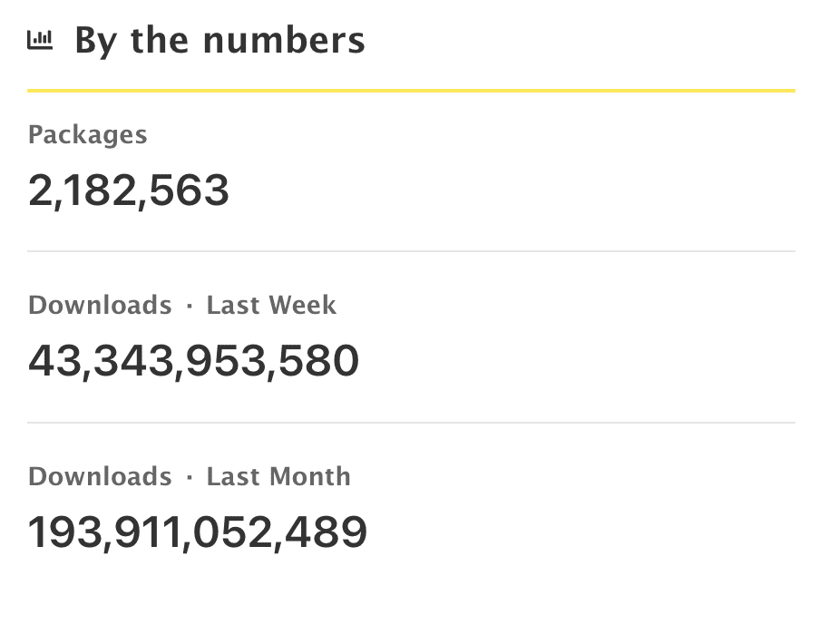Viewport: 829px width, 644px height.
Task: Click the dot separator before "Last Month"
Action: (190, 477)
